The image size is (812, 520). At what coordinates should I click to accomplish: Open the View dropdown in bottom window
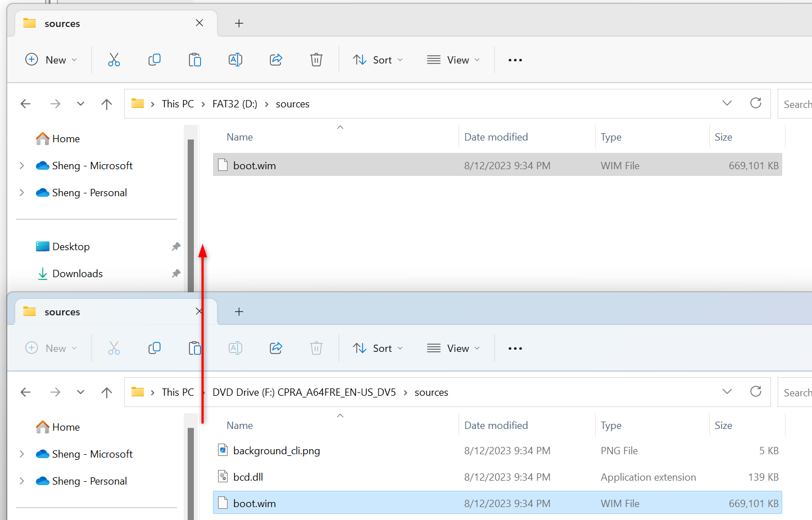tap(453, 349)
